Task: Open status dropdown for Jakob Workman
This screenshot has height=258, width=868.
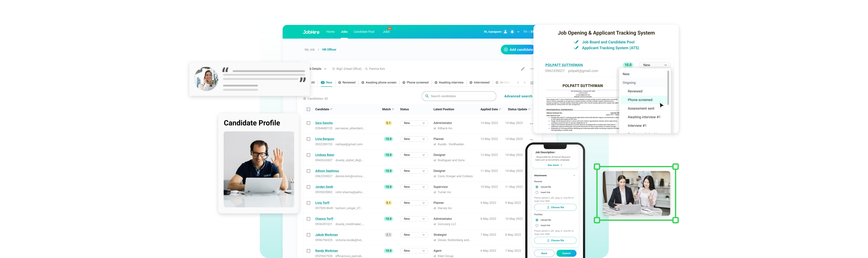Action: [414, 235]
